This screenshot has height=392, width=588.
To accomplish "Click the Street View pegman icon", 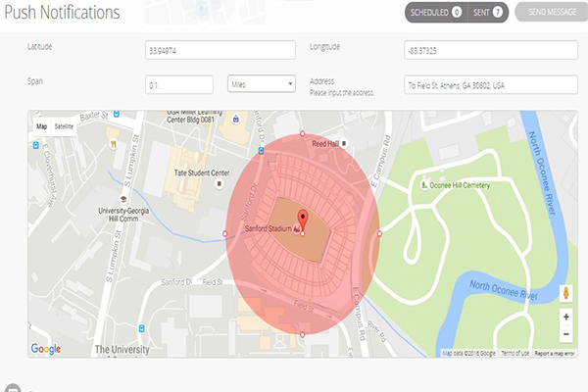I will 565,293.
